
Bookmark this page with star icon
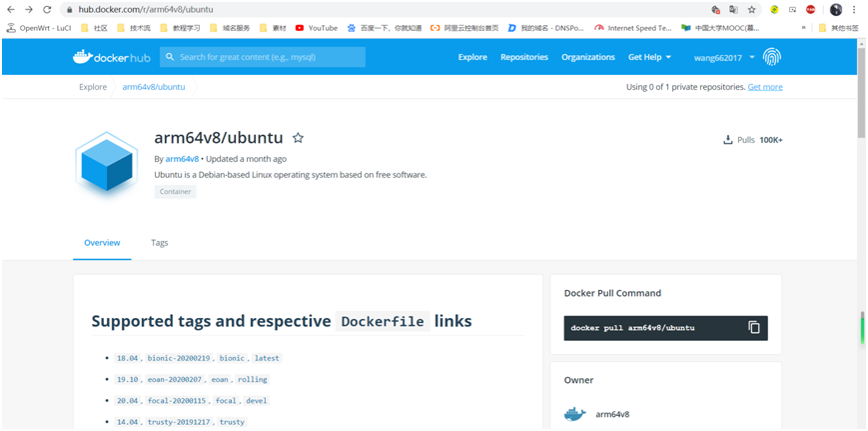coord(751,9)
